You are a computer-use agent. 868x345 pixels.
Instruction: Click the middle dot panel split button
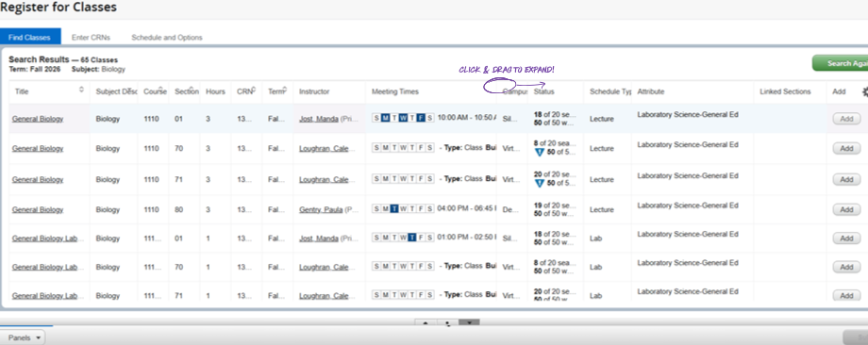tap(447, 323)
